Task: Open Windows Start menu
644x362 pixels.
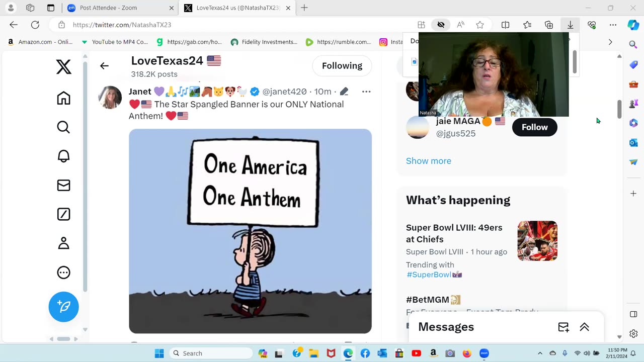Action: (x=159, y=353)
